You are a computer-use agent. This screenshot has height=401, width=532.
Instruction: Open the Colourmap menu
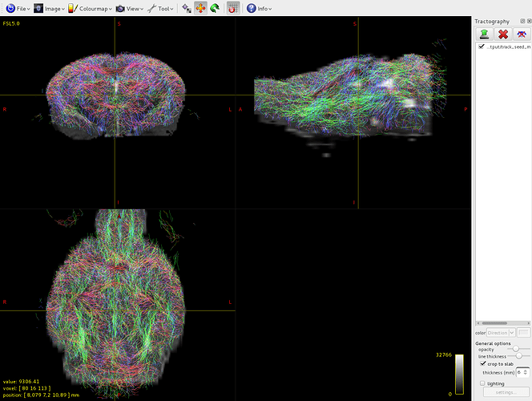click(90, 9)
